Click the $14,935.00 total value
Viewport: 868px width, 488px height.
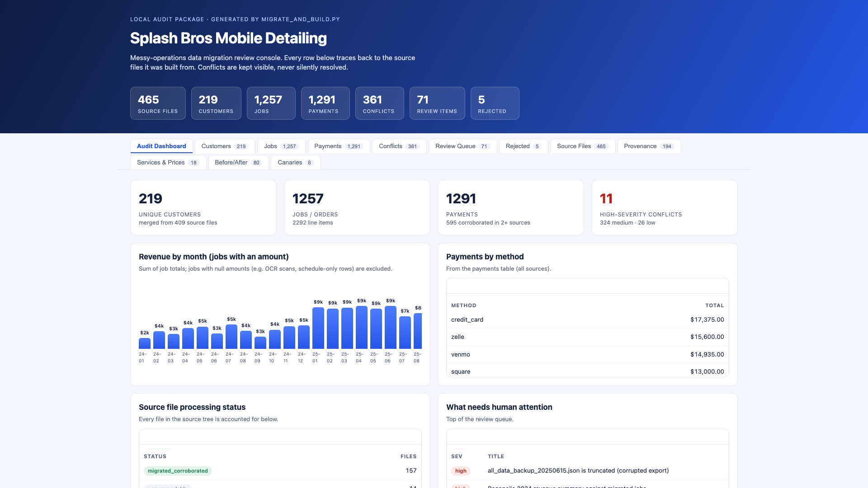click(x=707, y=355)
